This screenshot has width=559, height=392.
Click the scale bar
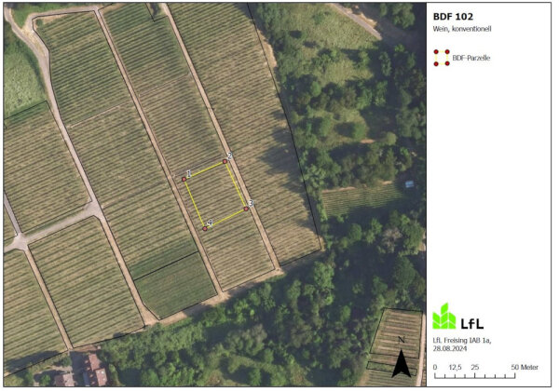click(x=474, y=376)
